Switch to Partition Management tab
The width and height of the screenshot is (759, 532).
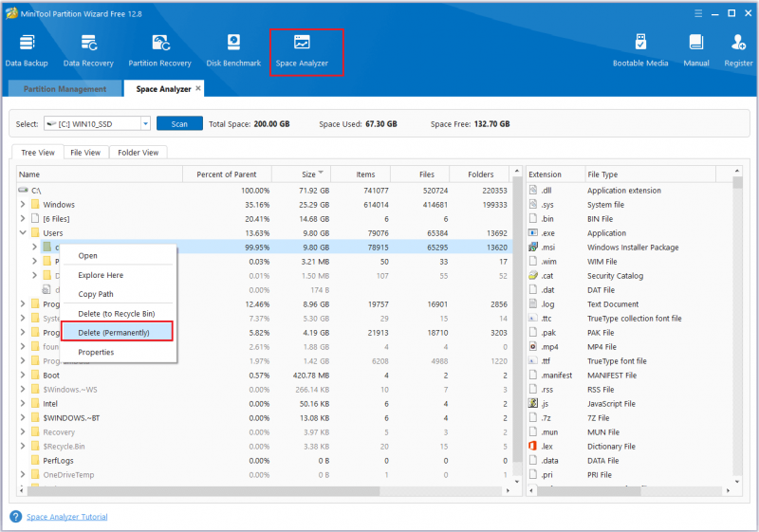coord(65,89)
